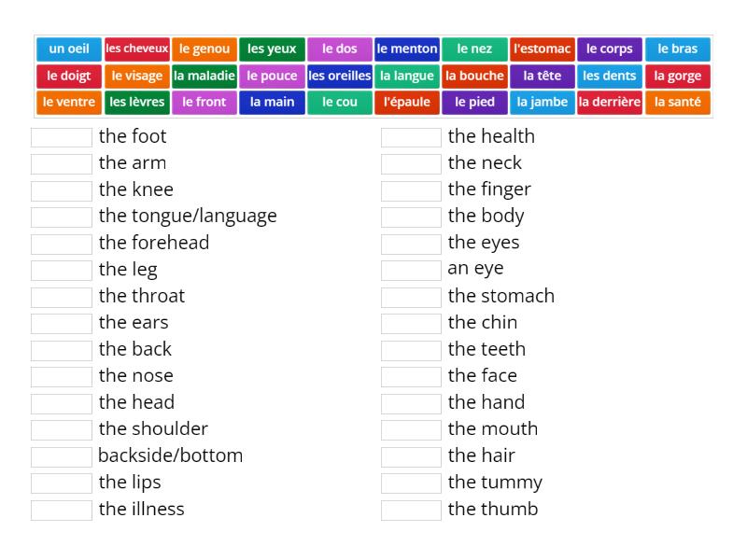Screen dimensions: 747x560
Task: Click the answer box beside 'backside/bottom'
Action: coord(61,456)
